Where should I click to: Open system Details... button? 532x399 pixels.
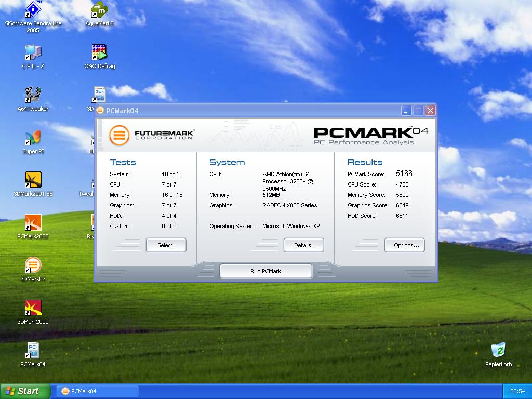[x=303, y=245]
